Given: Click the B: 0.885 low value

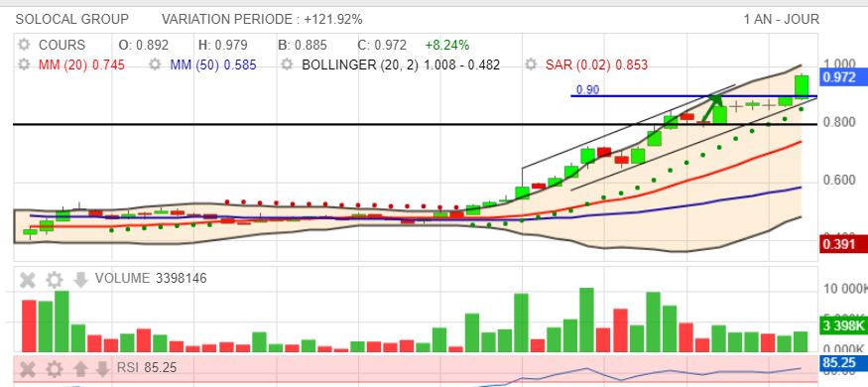Looking at the screenshot, I should (x=303, y=45).
